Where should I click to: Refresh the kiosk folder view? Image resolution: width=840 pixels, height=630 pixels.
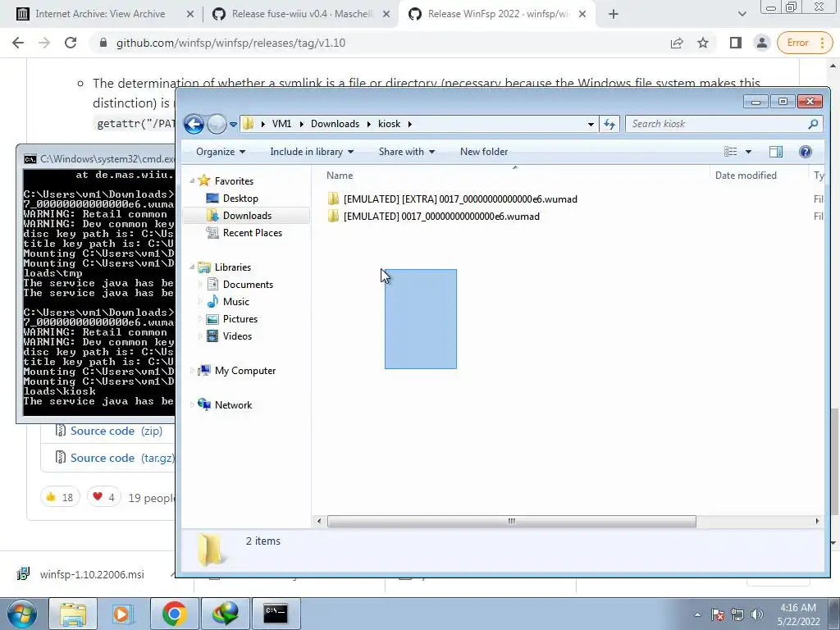click(x=609, y=125)
